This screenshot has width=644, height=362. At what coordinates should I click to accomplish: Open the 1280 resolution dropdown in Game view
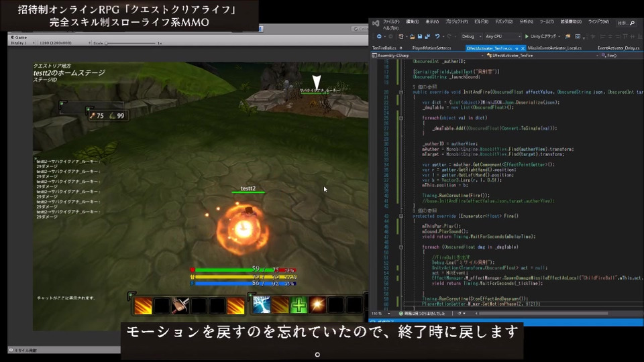[x=64, y=43]
